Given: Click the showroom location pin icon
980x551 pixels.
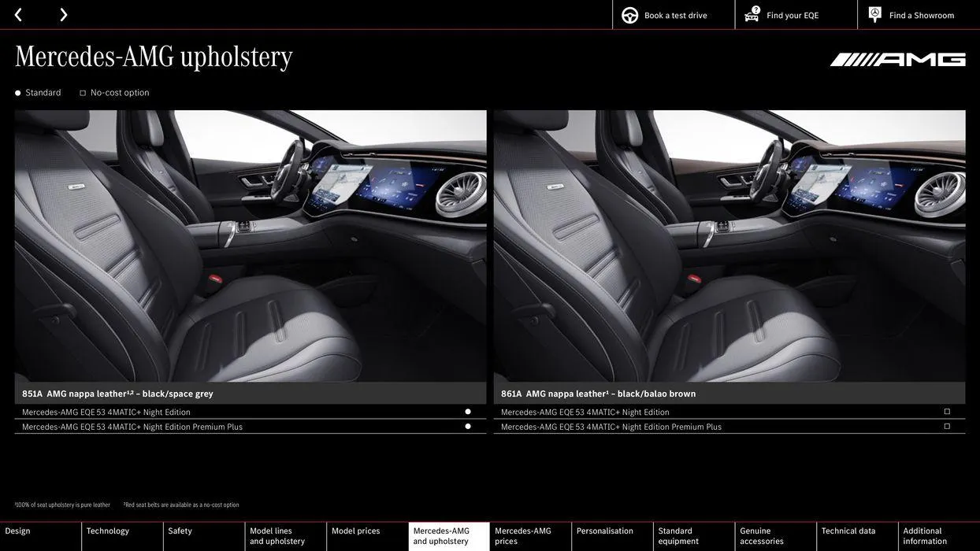Looking at the screenshot, I should click(875, 14).
